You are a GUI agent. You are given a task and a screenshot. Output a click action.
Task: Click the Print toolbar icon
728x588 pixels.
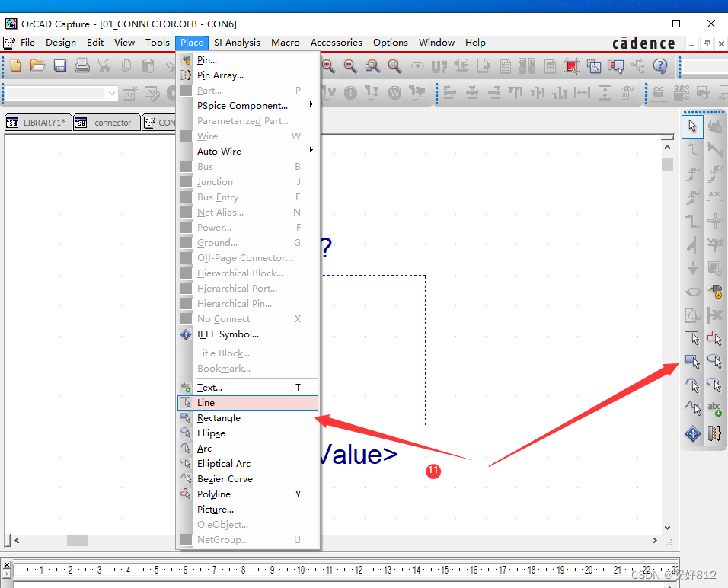pos(82,66)
